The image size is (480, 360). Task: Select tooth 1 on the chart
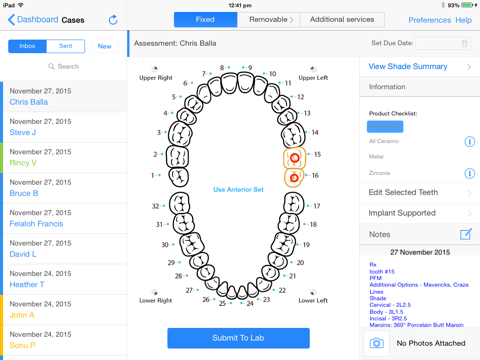(179, 177)
